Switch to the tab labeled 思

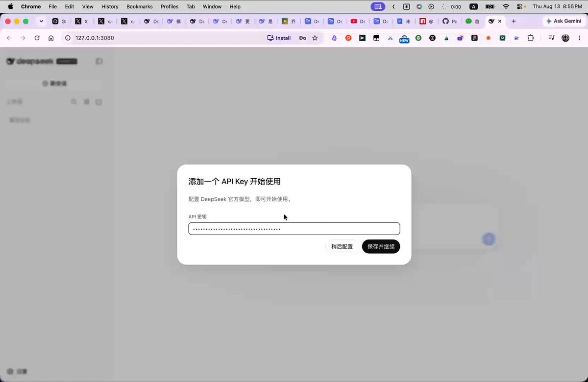[266, 21]
